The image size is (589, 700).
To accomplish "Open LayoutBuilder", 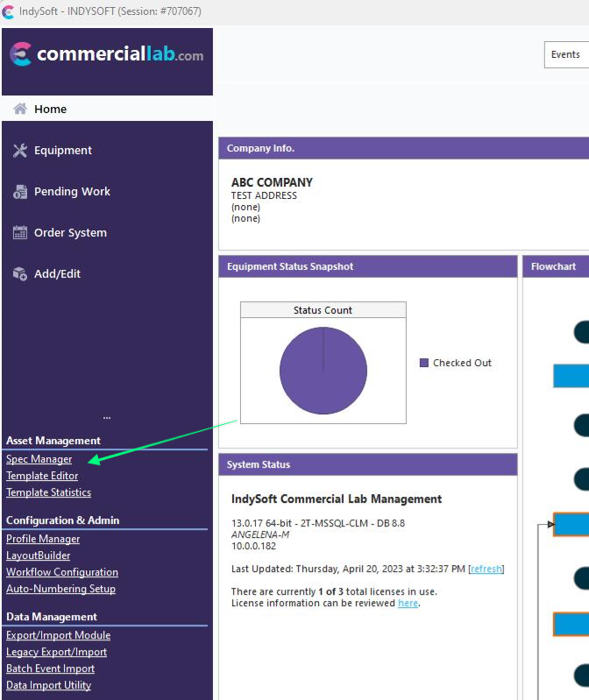I will pos(39,555).
